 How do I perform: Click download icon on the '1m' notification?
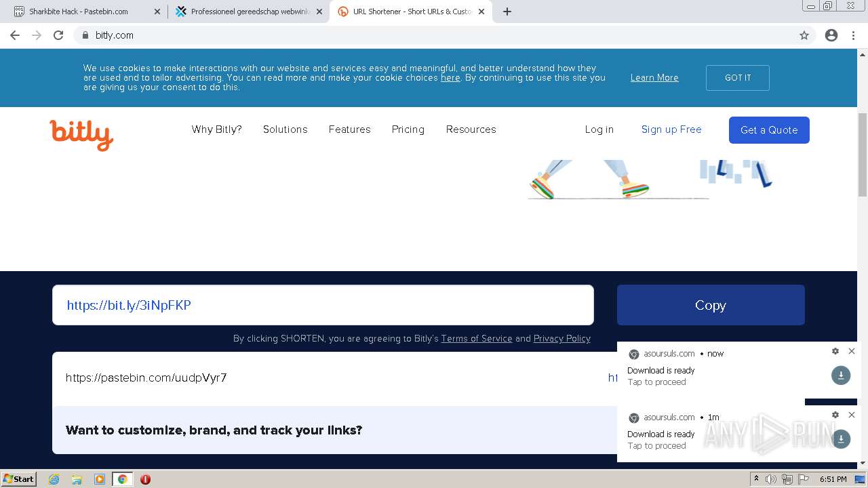point(841,439)
